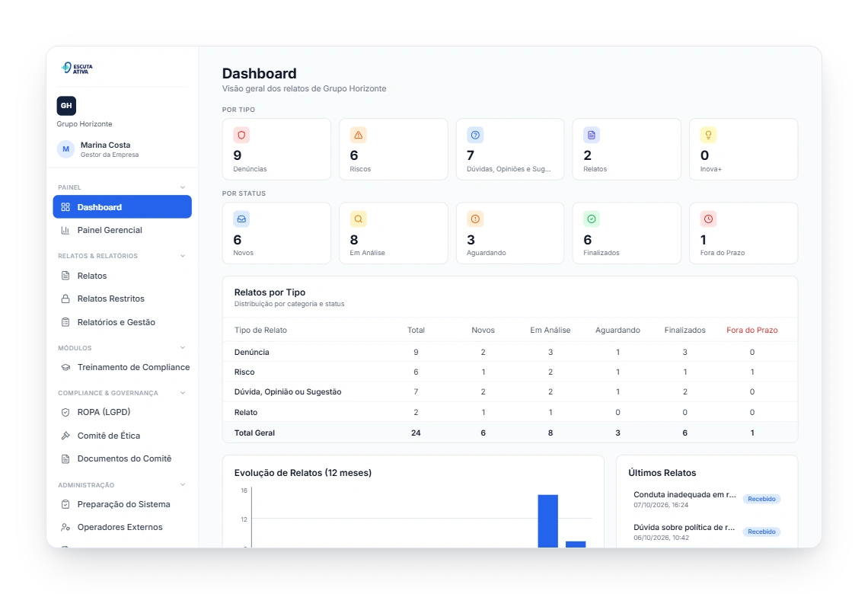Click the blue question mark icon on Dúvidas card
This screenshot has width=868, height=594.
pyautogui.click(x=475, y=135)
